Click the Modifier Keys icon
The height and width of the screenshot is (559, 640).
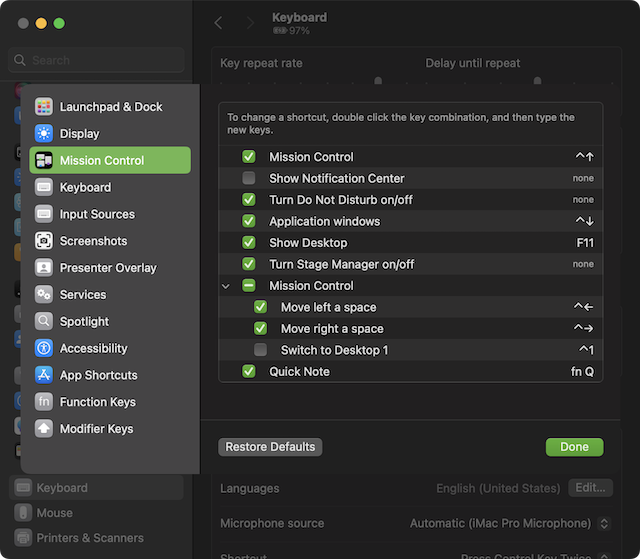tap(44, 429)
